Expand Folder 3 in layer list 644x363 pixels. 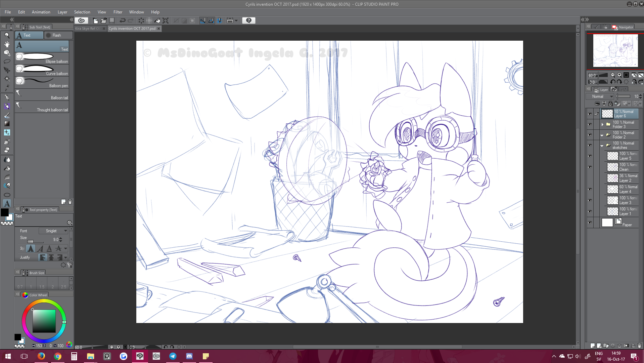coord(602,124)
